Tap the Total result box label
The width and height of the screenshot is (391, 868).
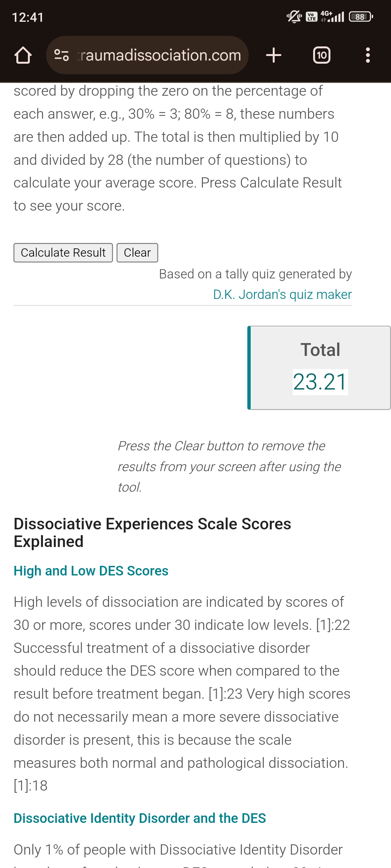tap(320, 350)
